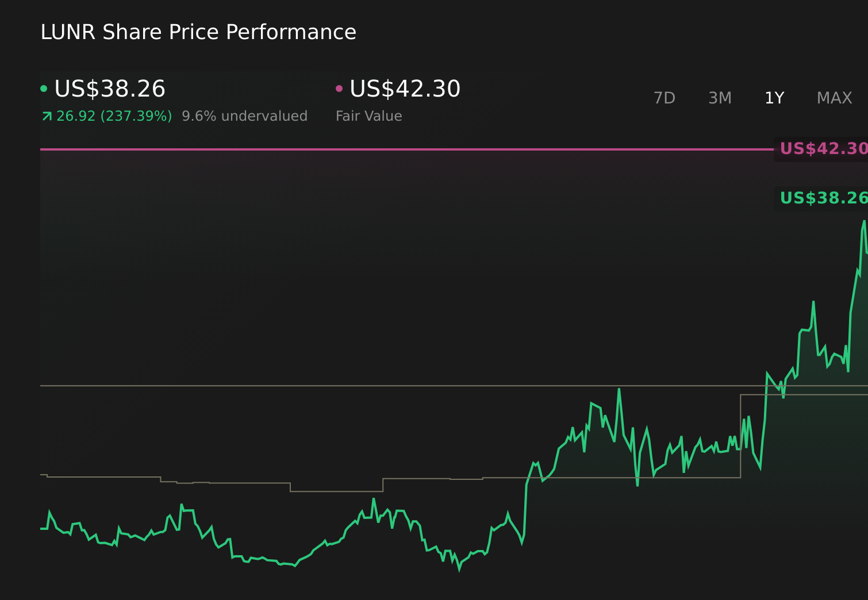Screen dimensions: 868x600
Task: Click the pink fair value line on chart
Action: tap(407, 149)
